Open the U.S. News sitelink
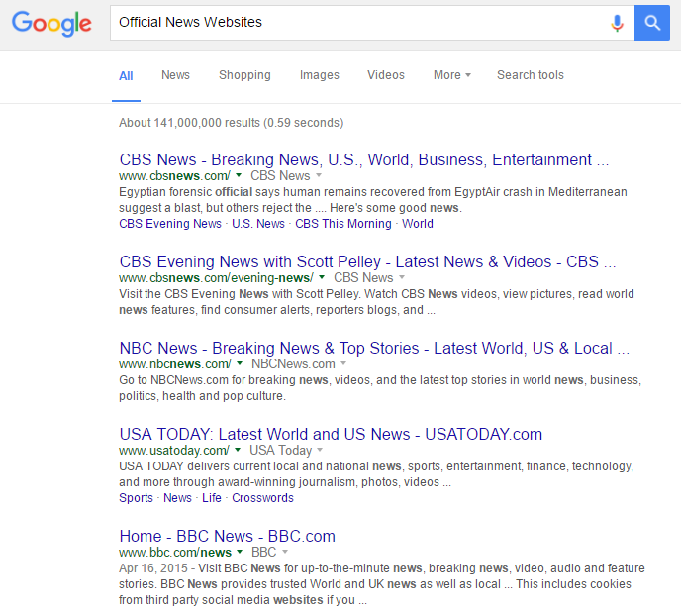 coord(258,223)
